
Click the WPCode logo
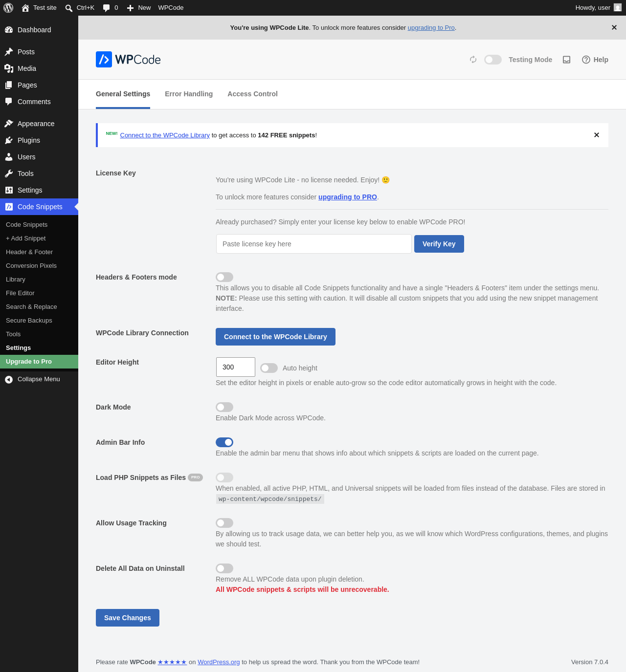(x=128, y=60)
